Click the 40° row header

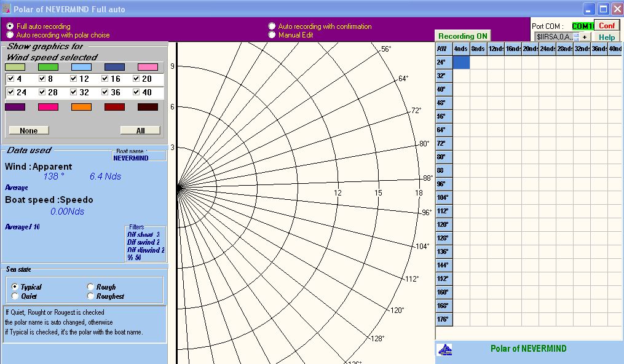coord(444,89)
